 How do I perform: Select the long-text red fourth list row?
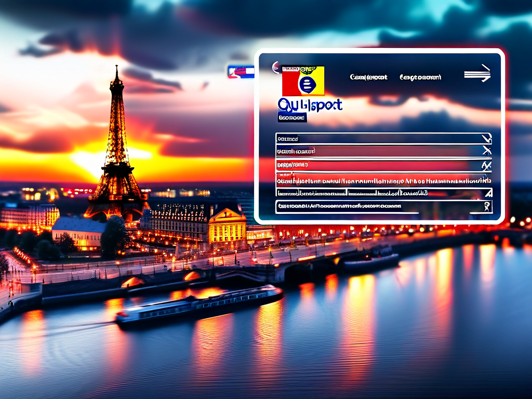[x=384, y=180]
